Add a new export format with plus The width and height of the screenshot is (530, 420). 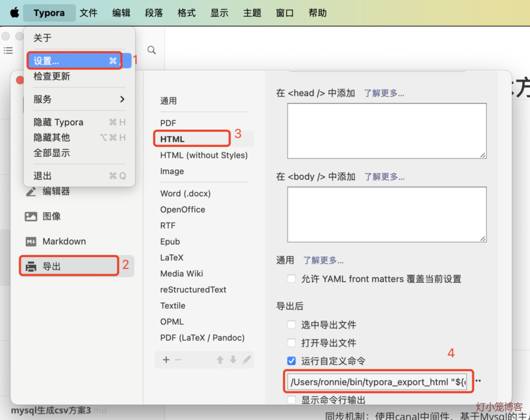(166, 360)
